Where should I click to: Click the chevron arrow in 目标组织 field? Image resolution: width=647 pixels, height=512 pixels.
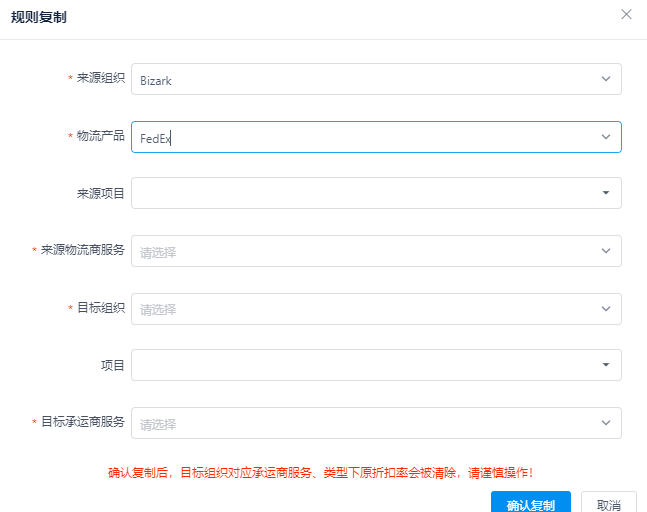pyautogui.click(x=606, y=309)
